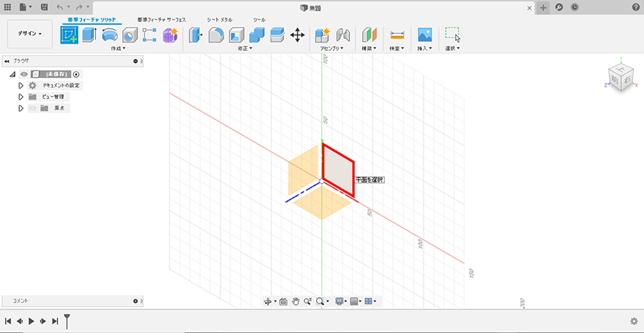Click the コメント panel round plus button

[135, 301]
